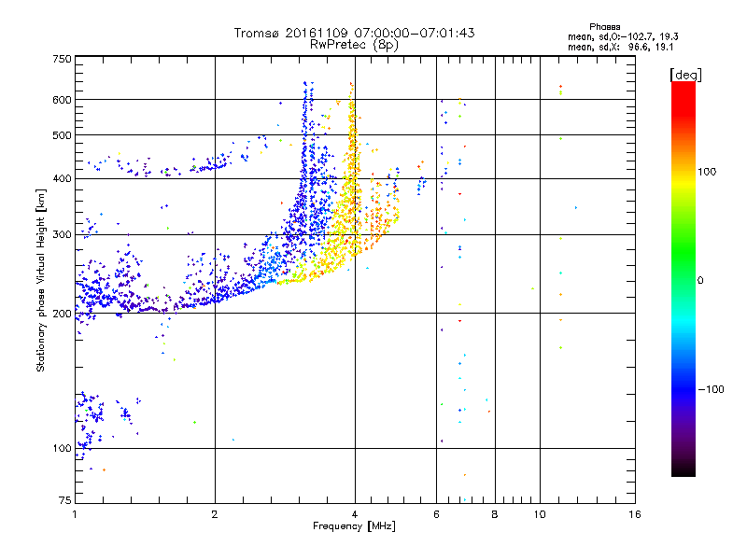Click the y-axis tick label '500'

(x=62, y=135)
